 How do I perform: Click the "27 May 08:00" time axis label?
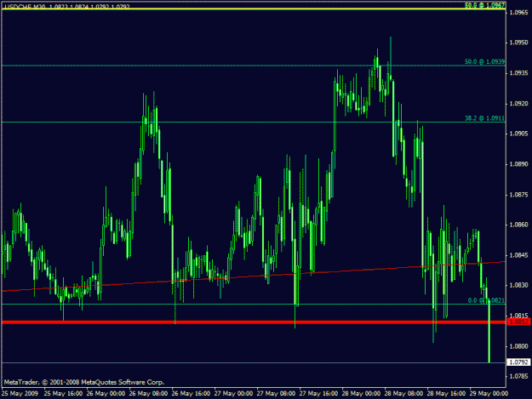pos(276,393)
